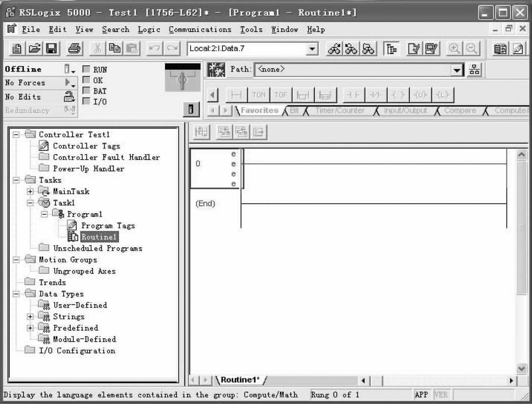Insert an Output Energize coil instruction

[398, 95]
